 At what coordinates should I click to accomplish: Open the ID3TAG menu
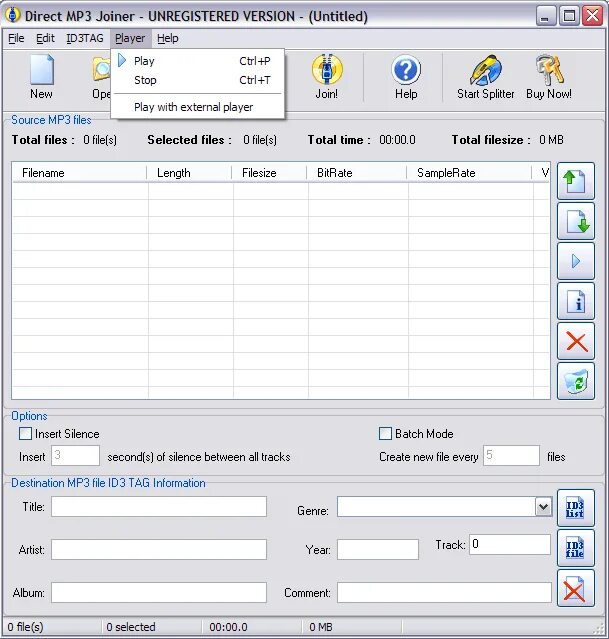click(85, 38)
